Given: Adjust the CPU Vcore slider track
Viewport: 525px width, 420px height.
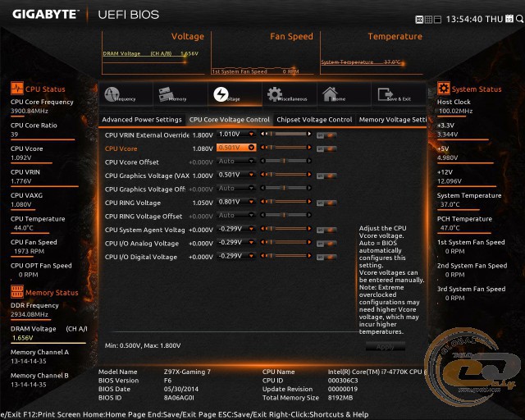Looking at the screenshot, I should point(286,148).
